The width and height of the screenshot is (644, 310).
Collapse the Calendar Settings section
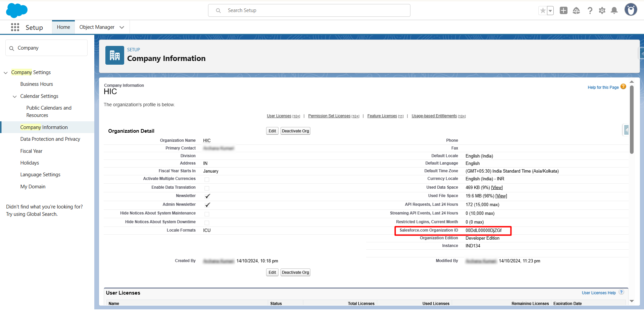15,97
